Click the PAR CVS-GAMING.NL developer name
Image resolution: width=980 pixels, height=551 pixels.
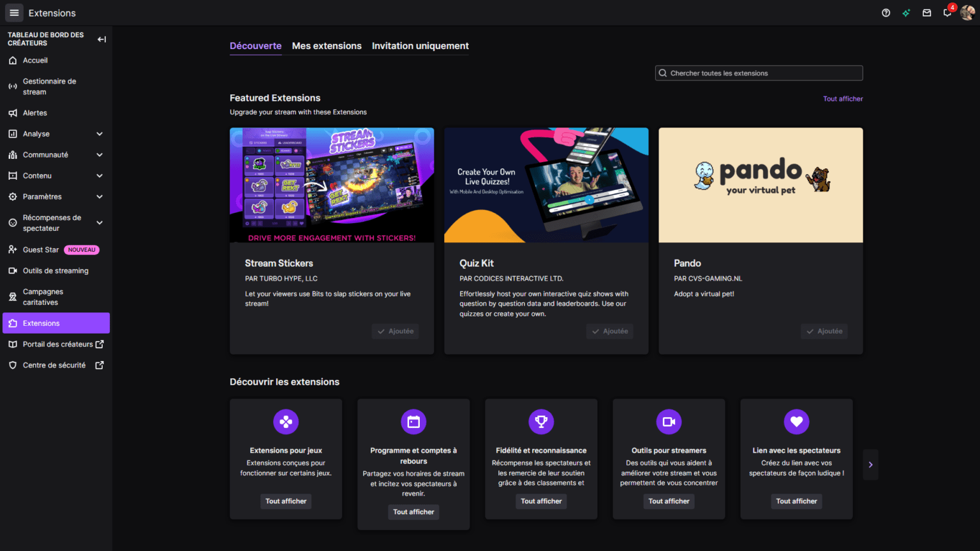(x=708, y=279)
